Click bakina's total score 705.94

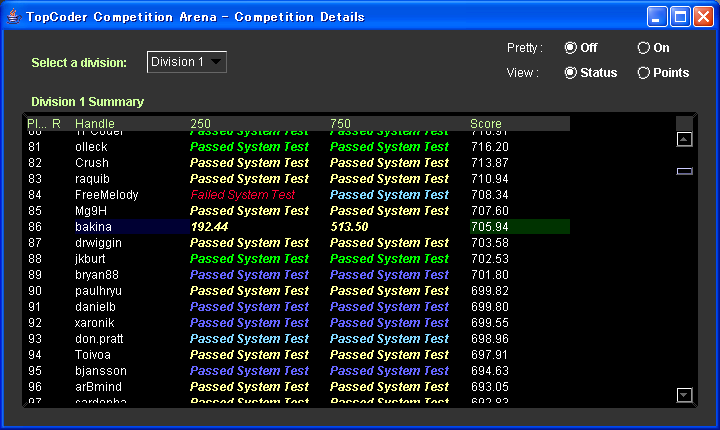click(489, 226)
